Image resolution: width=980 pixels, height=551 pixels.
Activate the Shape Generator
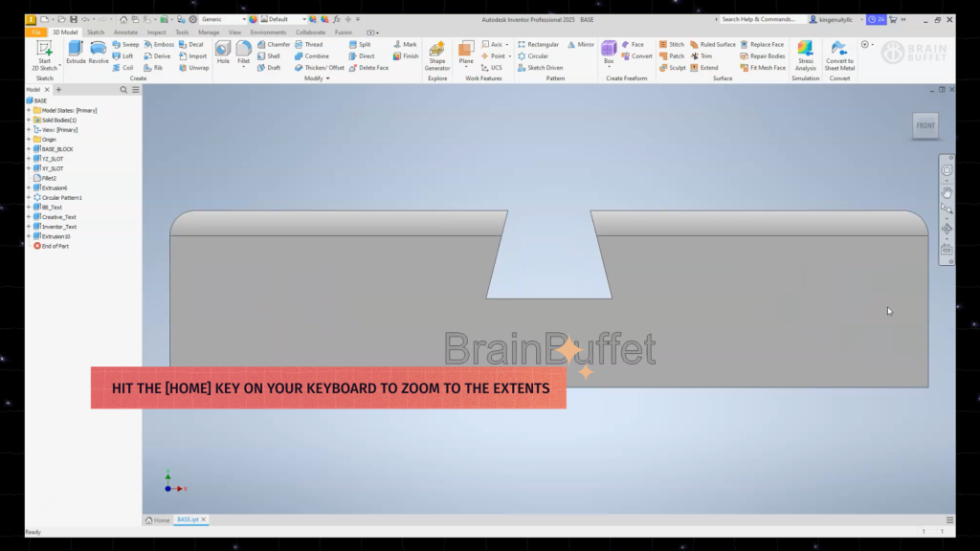click(436, 53)
